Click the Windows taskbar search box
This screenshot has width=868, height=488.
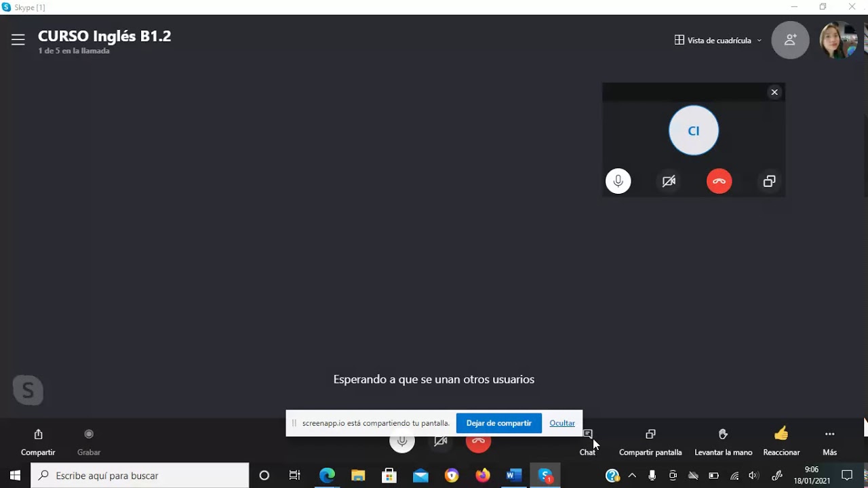pyautogui.click(x=140, y=476)
